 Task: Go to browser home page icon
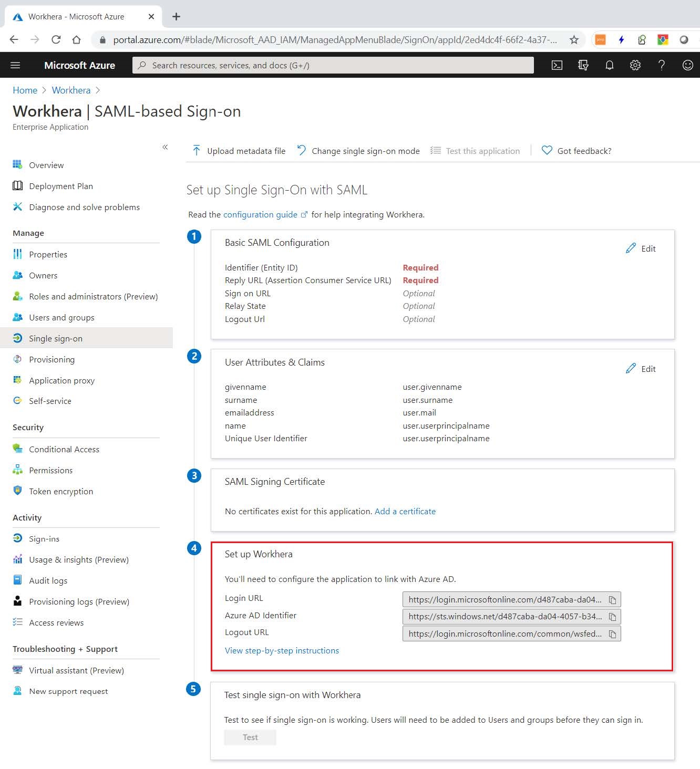pyautogui.click(x=77, y=40)
